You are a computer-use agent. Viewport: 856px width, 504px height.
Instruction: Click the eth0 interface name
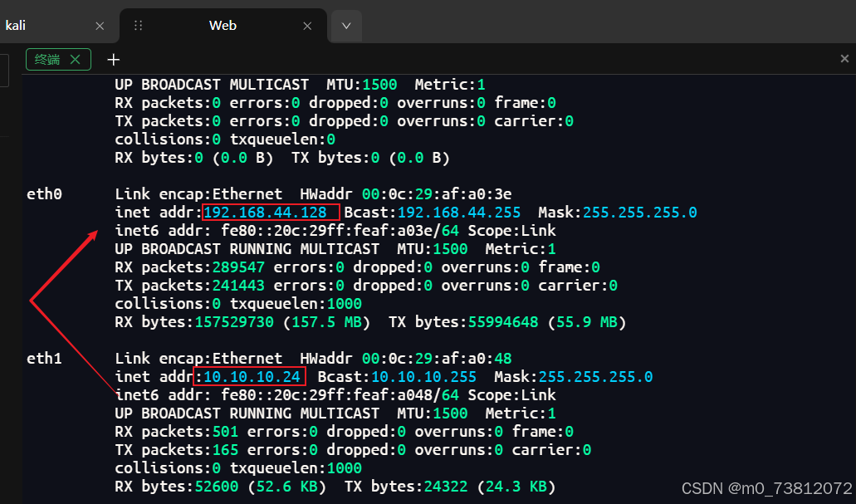click(x=44, y=193)
